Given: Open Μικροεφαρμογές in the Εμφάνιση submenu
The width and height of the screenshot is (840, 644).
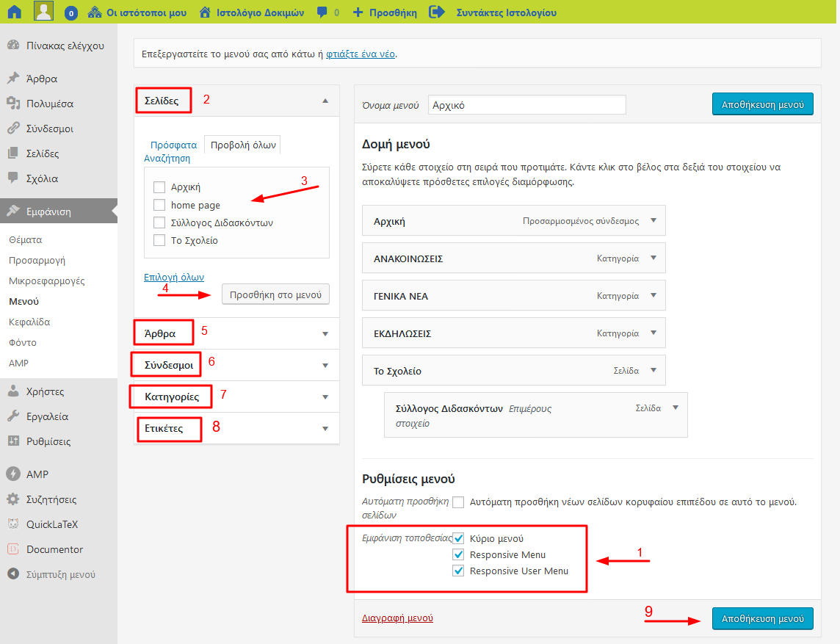Looking at the screenshot, I should coord(47,281).
